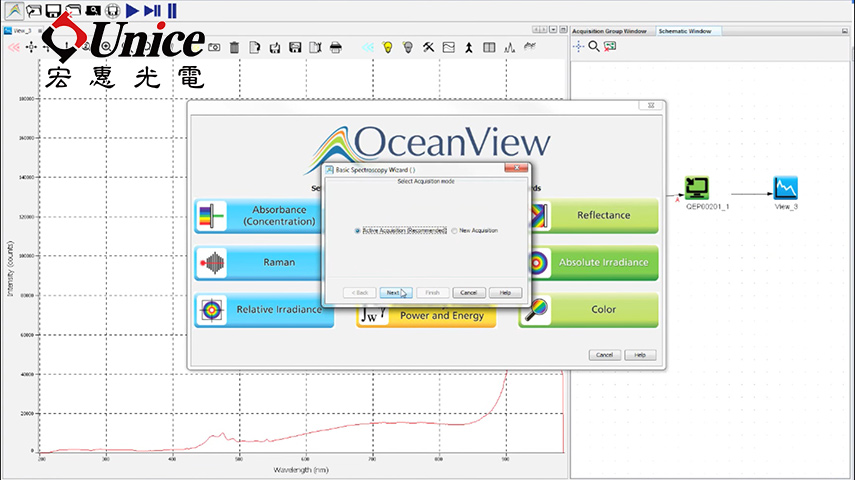The image size is (855, 480).
Task: Click Help in the OceanView wizard window
Action: coord(640,355)
